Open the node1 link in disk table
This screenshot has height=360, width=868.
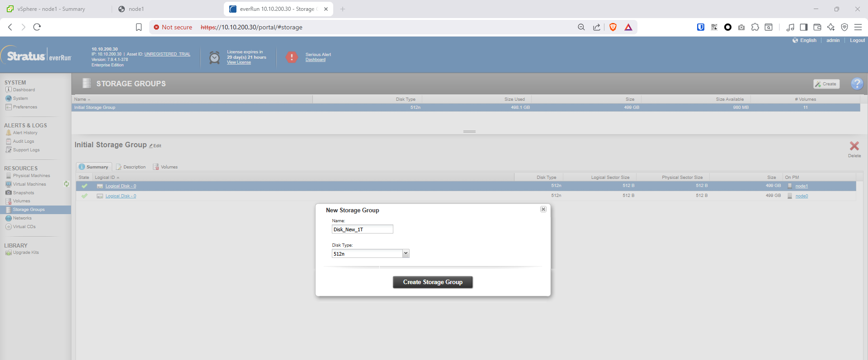click(x=801, y=186)
